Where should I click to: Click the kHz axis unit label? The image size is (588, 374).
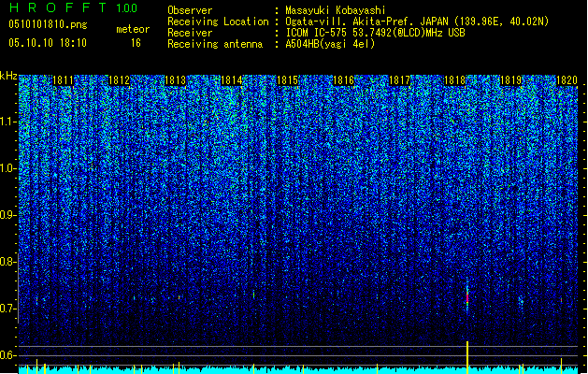click(x=8, y=76)
